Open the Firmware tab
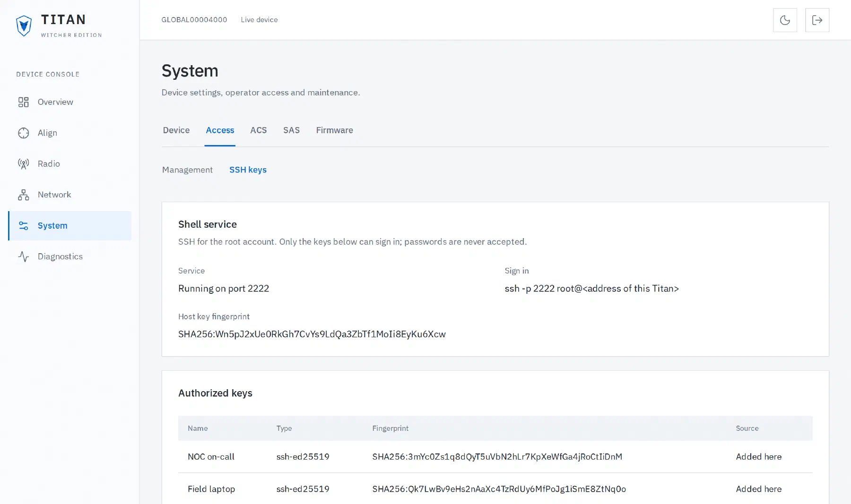 tap(334, 130)
